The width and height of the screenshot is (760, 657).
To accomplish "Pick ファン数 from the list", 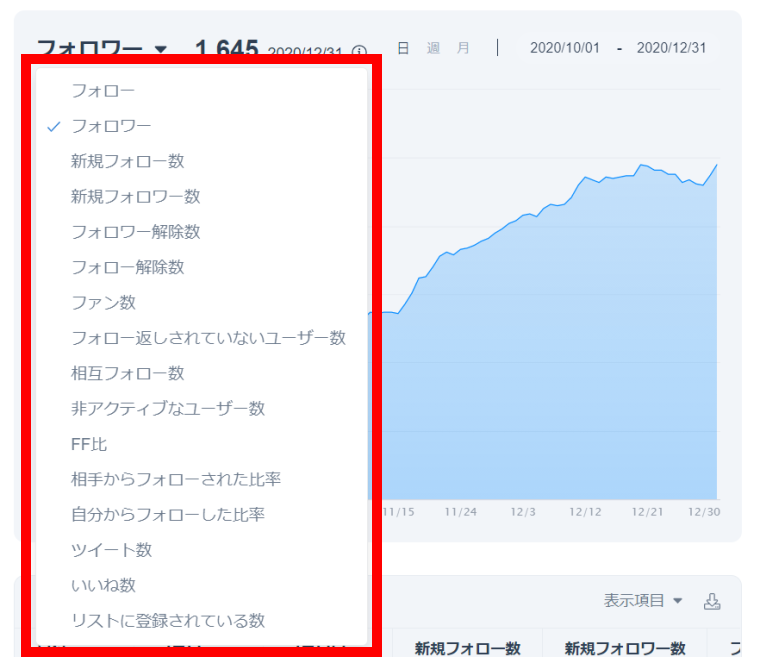I will tap(103, 302).
